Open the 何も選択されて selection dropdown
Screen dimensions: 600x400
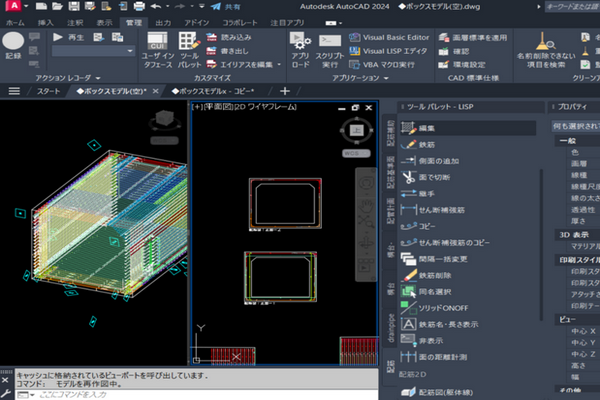576,126
